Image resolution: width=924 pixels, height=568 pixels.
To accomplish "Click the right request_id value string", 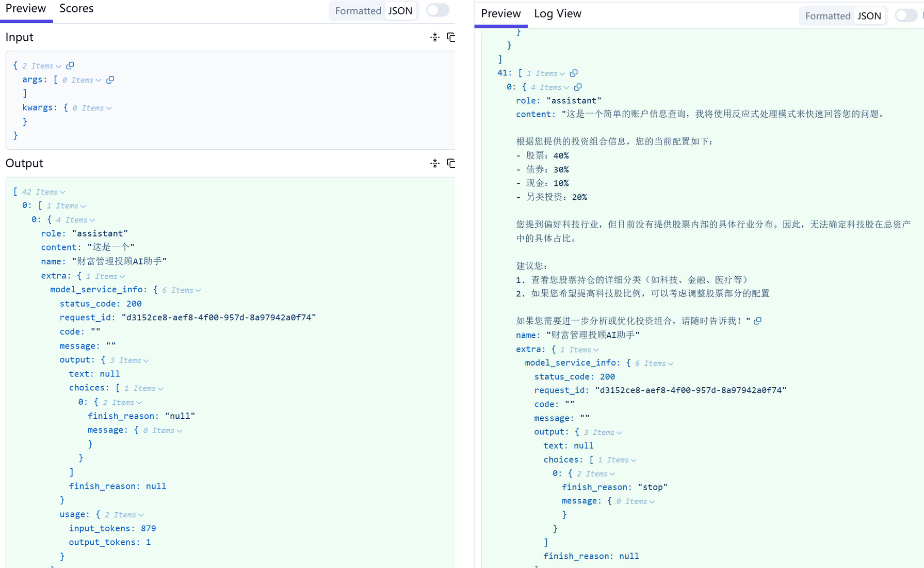I will click(x=691, y=390).
